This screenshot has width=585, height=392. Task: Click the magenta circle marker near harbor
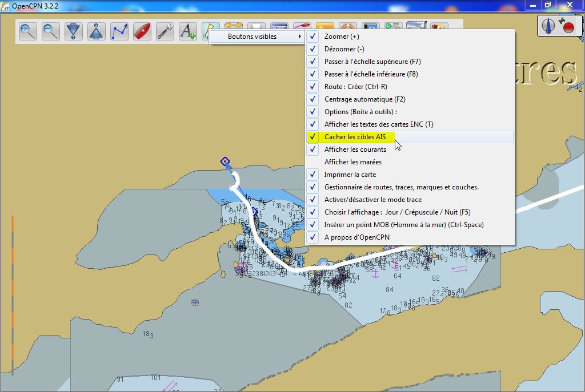pyautogui.click(x=242, y=267)
